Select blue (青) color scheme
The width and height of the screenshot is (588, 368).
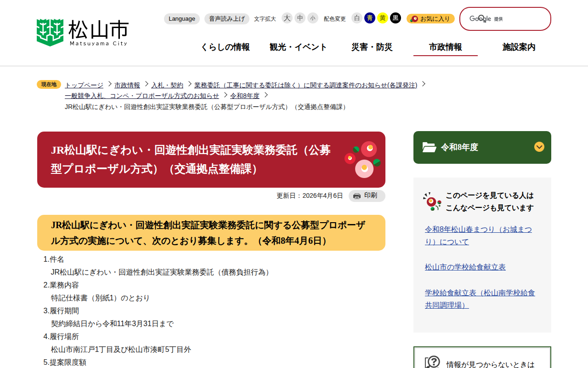370,18
